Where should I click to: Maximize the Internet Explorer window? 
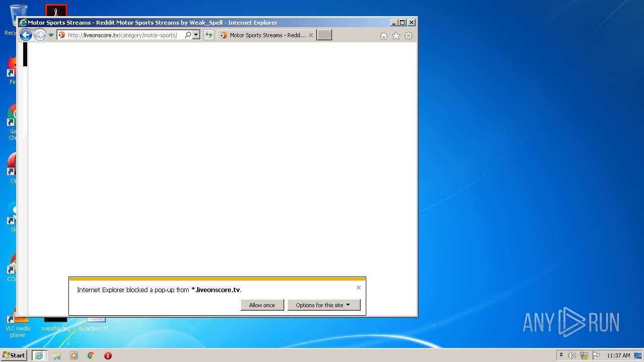click(403, 23)
